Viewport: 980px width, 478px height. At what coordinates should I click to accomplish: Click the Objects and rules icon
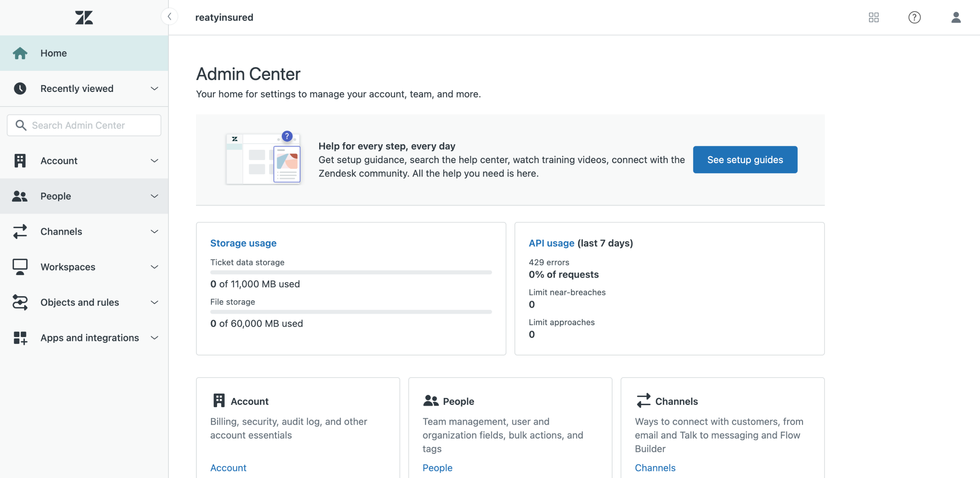coord(20,302)
